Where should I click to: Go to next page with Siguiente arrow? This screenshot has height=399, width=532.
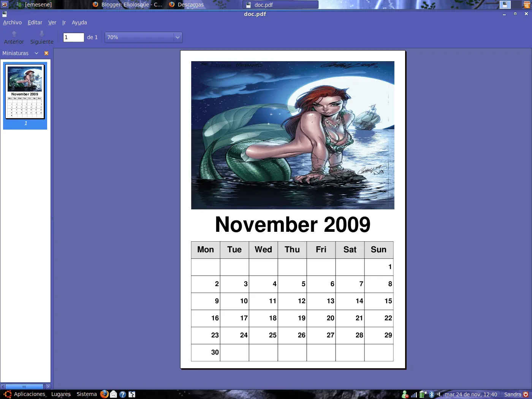click(x=42, y=38)
